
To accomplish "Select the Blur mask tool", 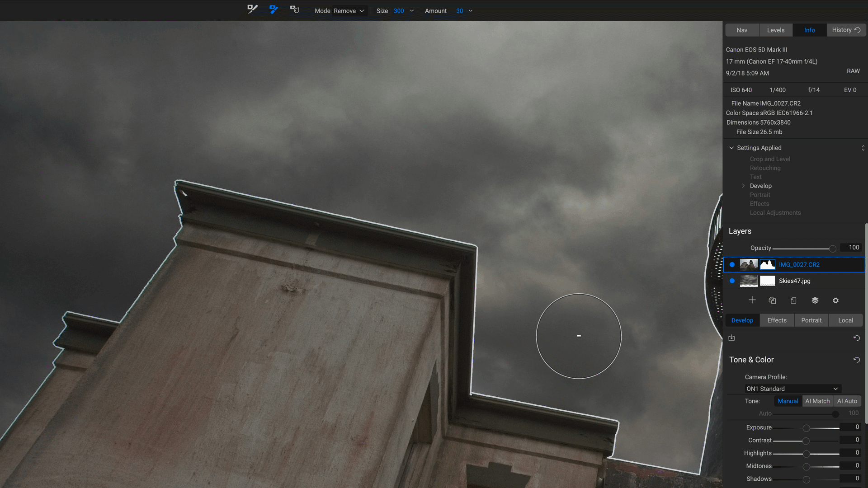I will (x=295, y=9).
